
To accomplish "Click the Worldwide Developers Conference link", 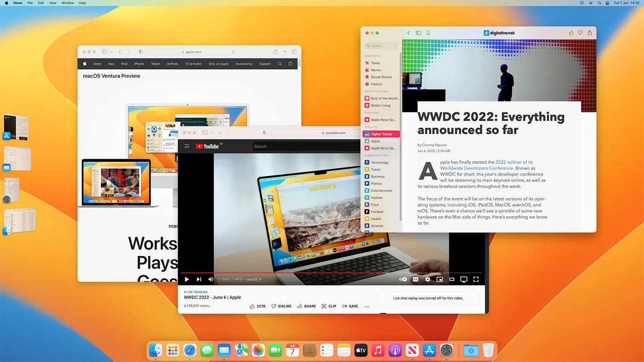I will 477,168.
